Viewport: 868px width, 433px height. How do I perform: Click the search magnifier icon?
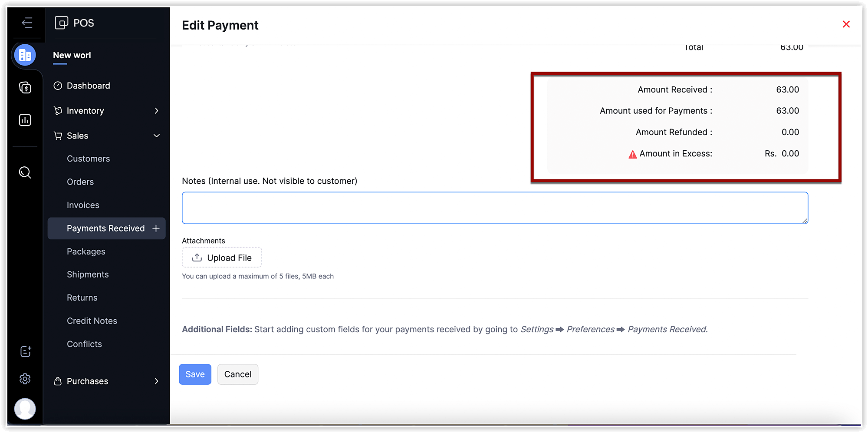(x=25, y=172)
